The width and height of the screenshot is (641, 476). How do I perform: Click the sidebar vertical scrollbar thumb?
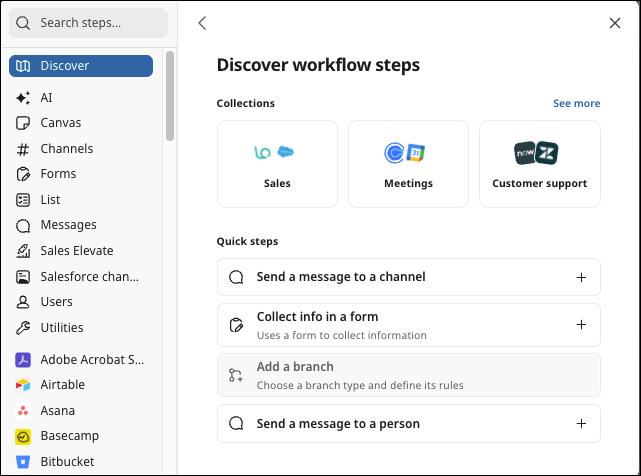[170, 96]
